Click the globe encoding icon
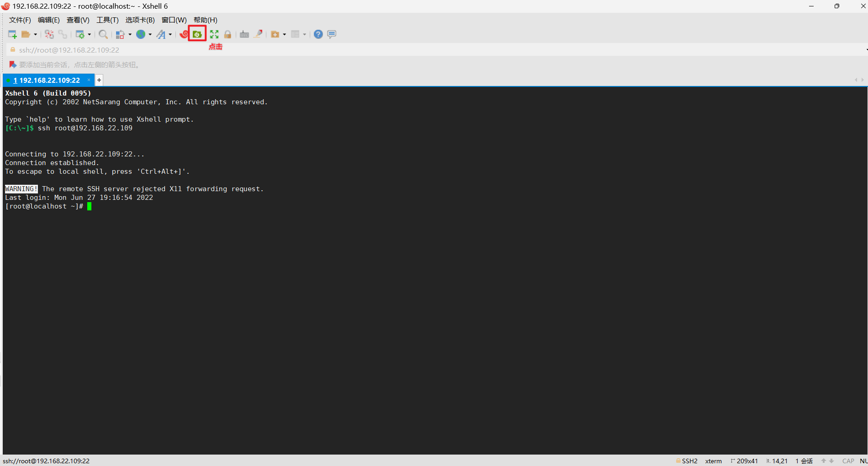 click(141, 34)
